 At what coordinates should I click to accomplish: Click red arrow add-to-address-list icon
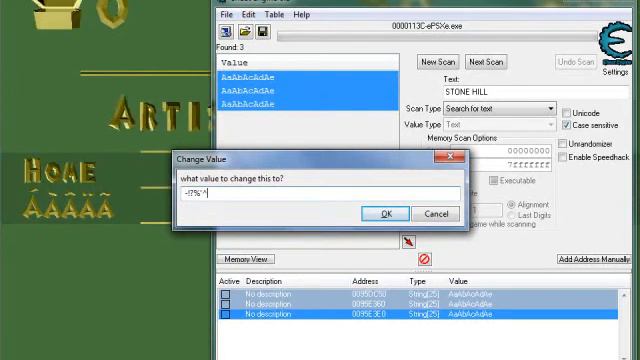click(409, 242)
